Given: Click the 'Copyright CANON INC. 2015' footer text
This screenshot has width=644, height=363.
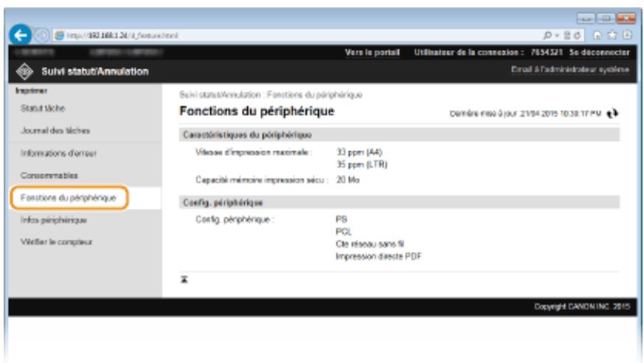Looking at the screenshot, I should click(x=582, y=306).
